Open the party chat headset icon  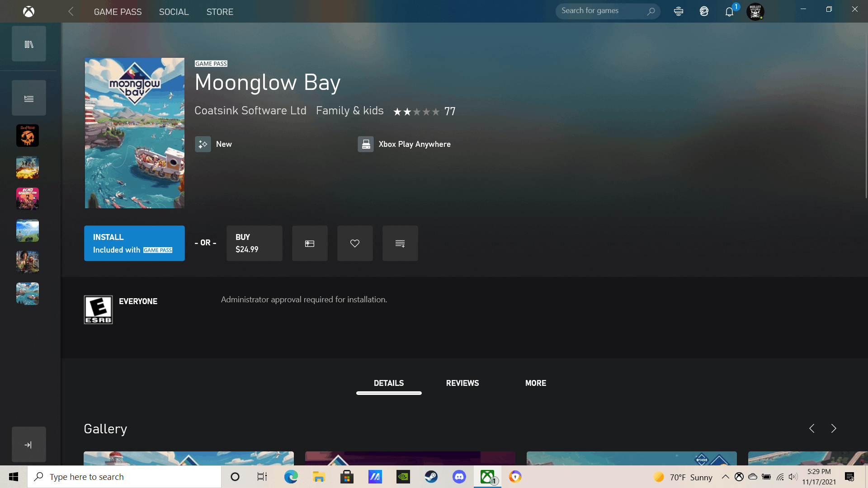[x=704, y=11]
